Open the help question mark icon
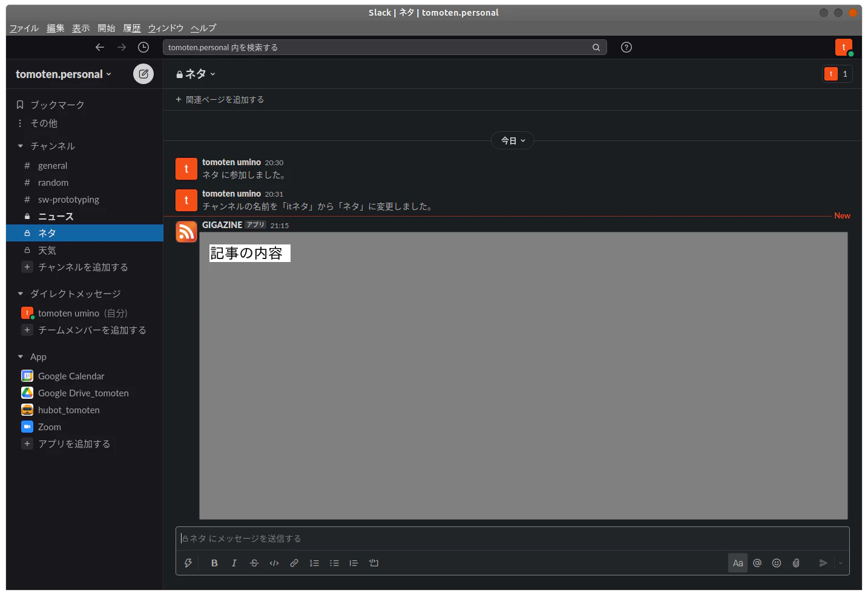 pyautogui.click(x=626, y=47)
